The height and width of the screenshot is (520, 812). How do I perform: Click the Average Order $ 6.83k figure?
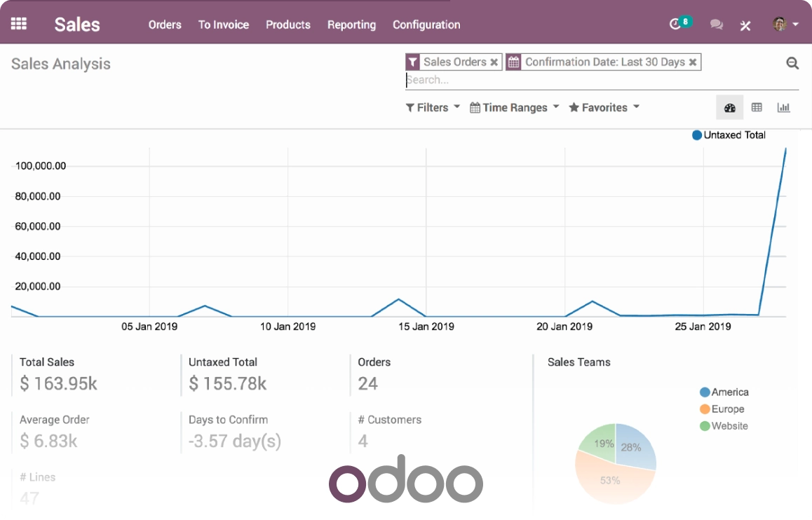click(48, 441)
